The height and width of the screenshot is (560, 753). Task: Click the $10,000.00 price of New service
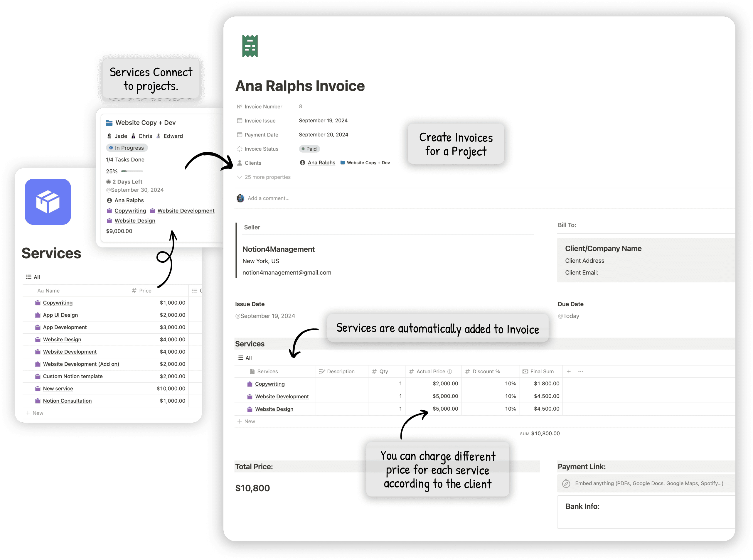point(171,389)
